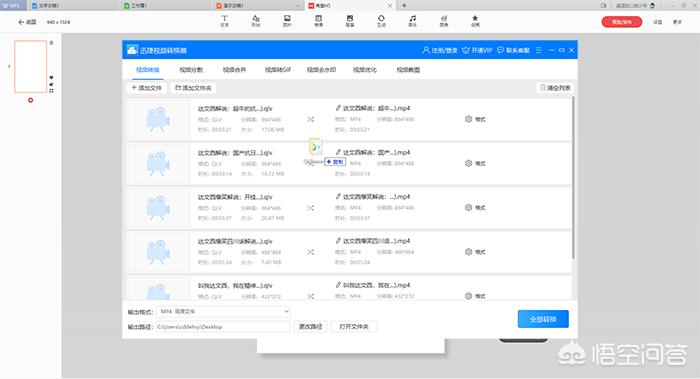700x379 pixels.
Task: Select the 视频截图 tab
Action: (x=408, y=70)
